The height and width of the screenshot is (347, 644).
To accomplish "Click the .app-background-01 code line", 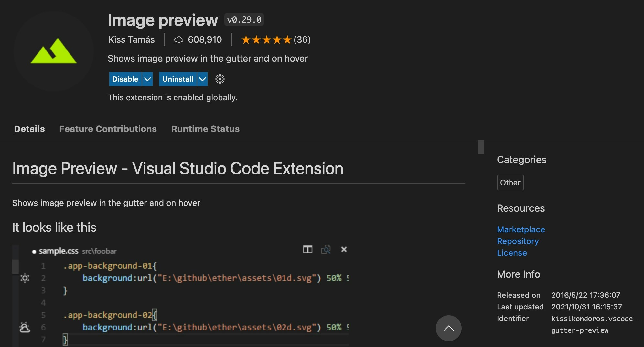I will [x=110, y=266].
